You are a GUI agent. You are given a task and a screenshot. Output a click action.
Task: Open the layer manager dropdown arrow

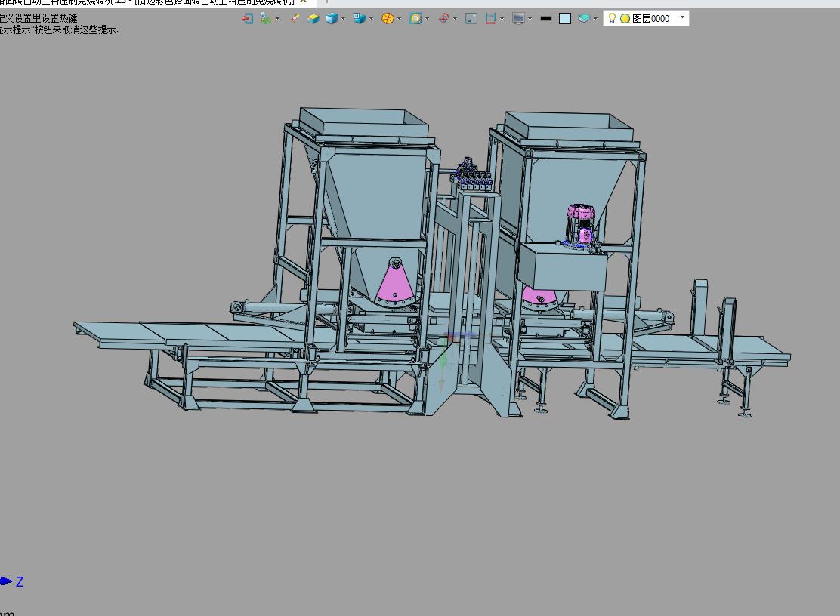[x=596, y=19]
